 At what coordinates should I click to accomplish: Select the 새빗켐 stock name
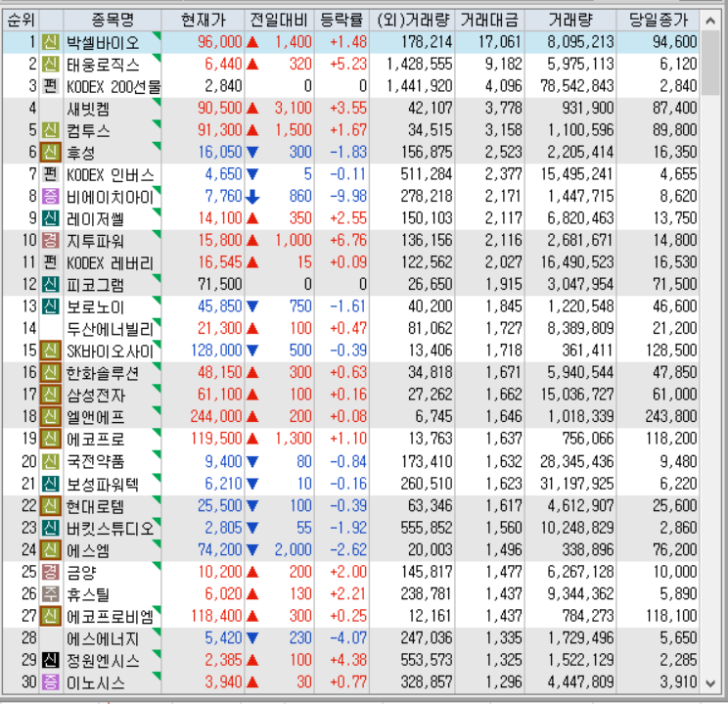88,109
